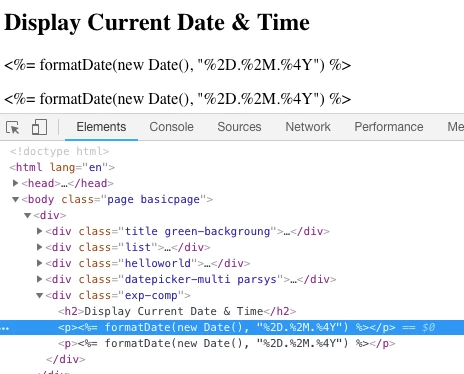The height and width of the screenshot is (374, 464).
Task: Expand the list div node
Action: point(39,247)
